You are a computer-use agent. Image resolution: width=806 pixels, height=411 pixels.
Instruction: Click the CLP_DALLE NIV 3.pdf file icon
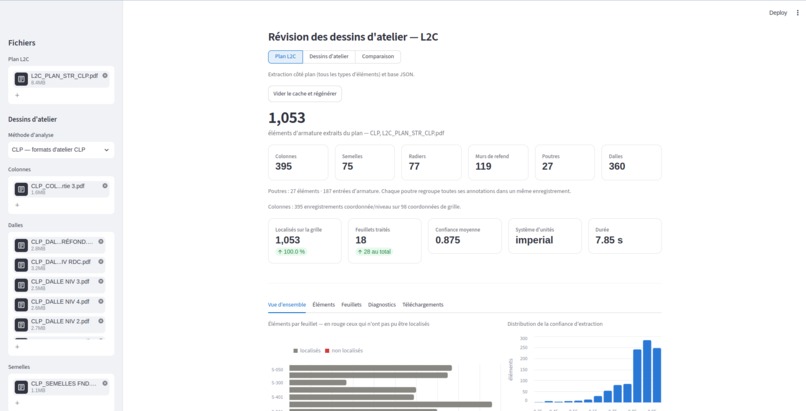pos(21,285)
